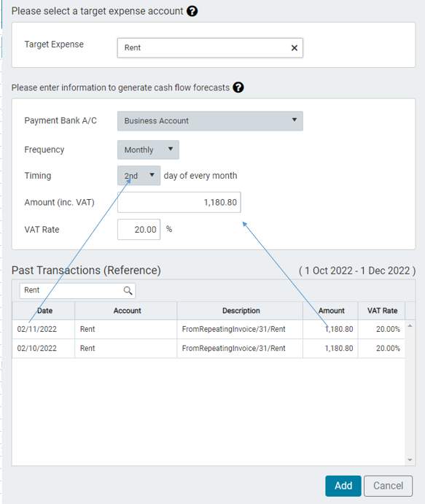
Task: Click the search magnifier icon
Action: pyautogui.click(x=128, y=290)
